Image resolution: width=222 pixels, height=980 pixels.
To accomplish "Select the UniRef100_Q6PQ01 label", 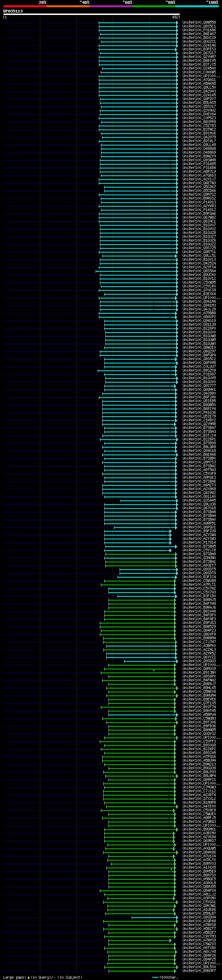I will click(199, 527).
